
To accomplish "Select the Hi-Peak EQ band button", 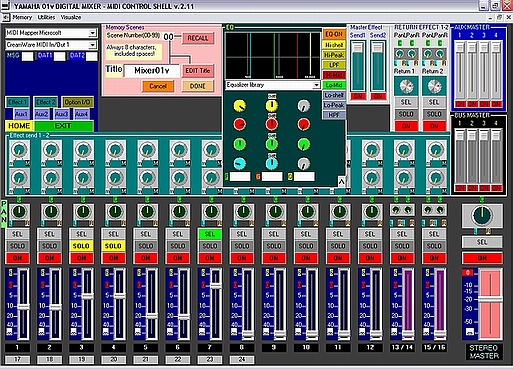I will point(334,55).
